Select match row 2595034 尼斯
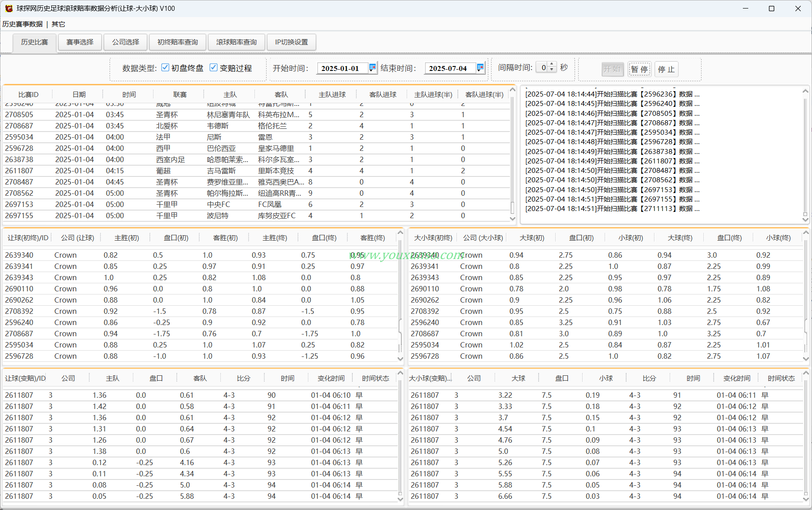 tap(257, 137)
